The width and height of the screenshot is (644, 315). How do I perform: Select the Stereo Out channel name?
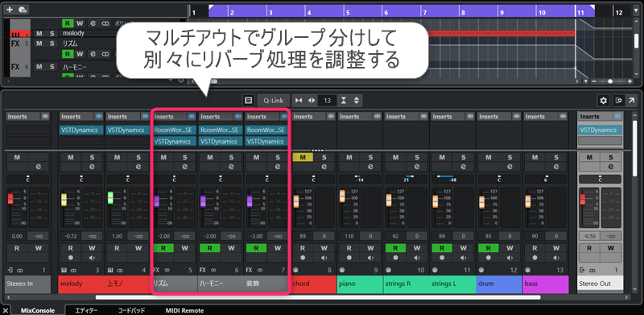pos(600,284)
